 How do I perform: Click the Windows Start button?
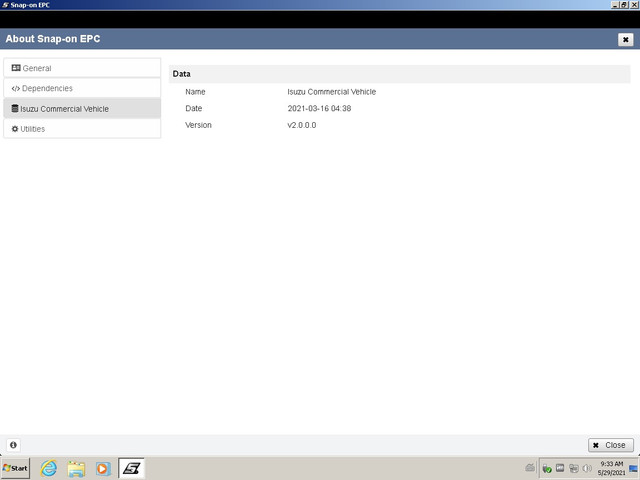(15, 468)
